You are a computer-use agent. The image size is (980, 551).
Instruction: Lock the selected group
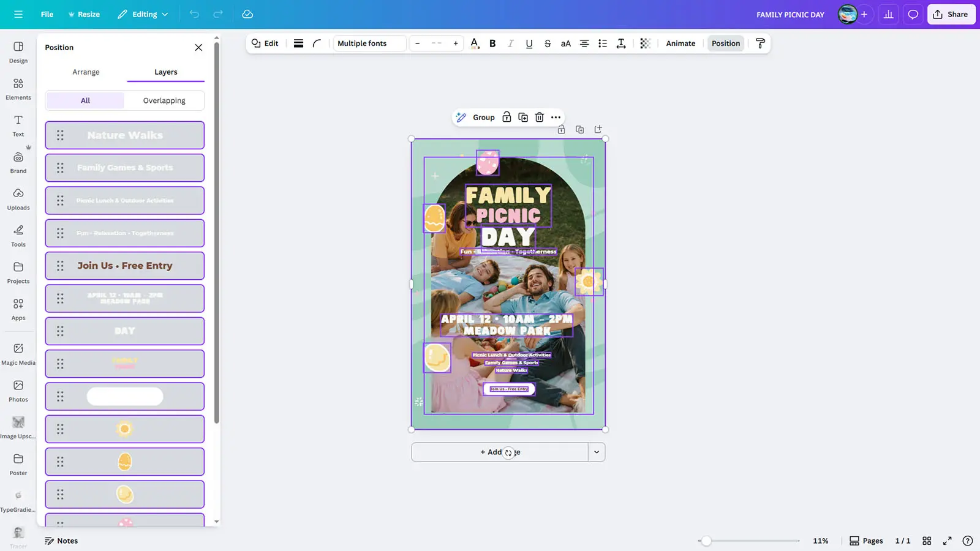[x=507, y=118]
